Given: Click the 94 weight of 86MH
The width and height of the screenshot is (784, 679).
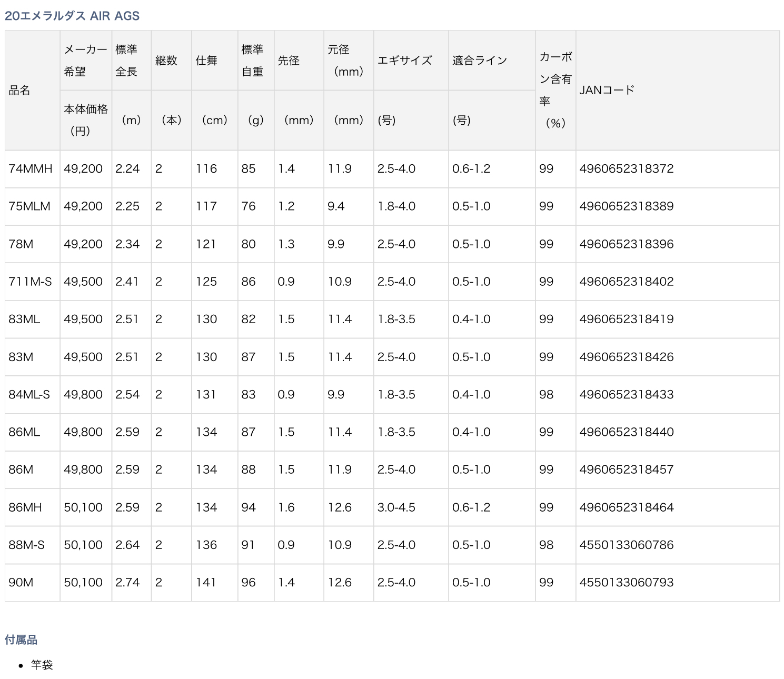Looking at the screenshot, I should (x=249, y=507).
